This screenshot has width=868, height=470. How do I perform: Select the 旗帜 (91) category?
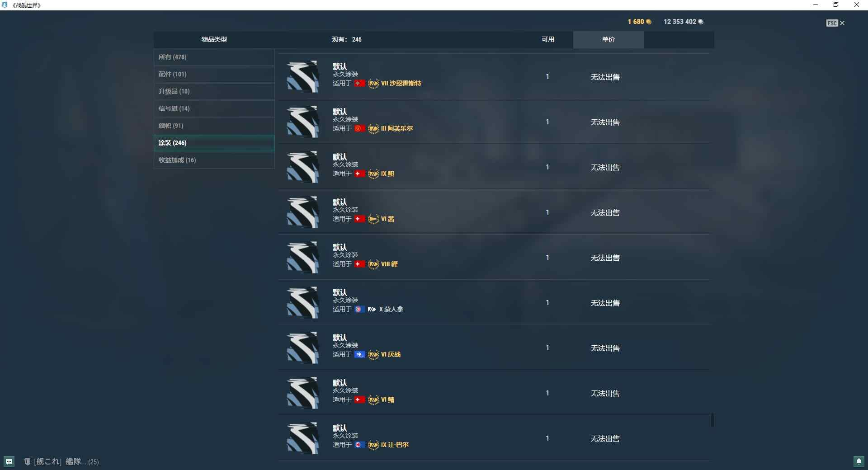(214, 126)
